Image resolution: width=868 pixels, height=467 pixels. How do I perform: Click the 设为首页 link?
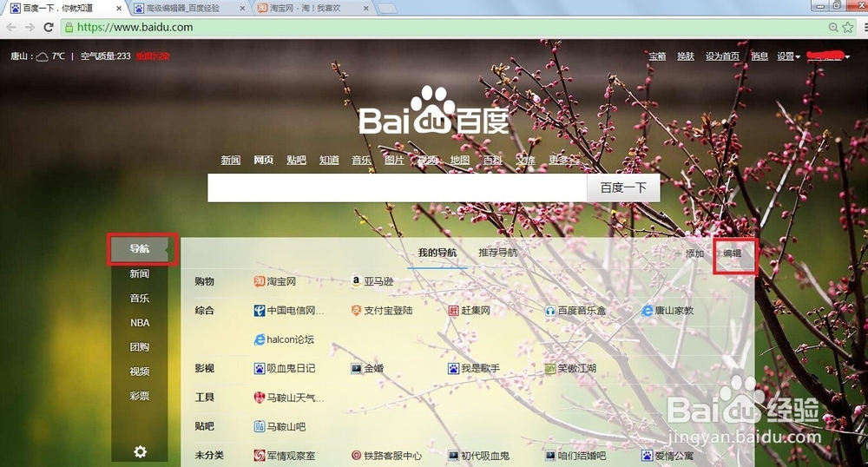722,56
